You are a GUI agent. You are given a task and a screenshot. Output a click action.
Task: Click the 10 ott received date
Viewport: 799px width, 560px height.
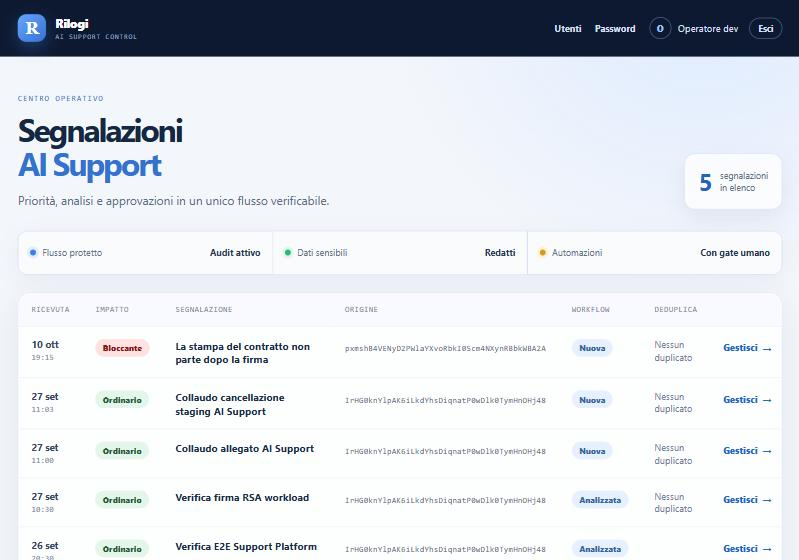pos(45,345)
